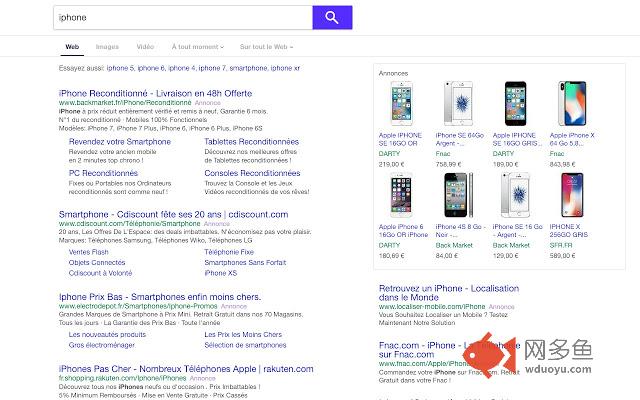Click the 219,00 € price
640x400 pixels.
[x=391, y=164]
